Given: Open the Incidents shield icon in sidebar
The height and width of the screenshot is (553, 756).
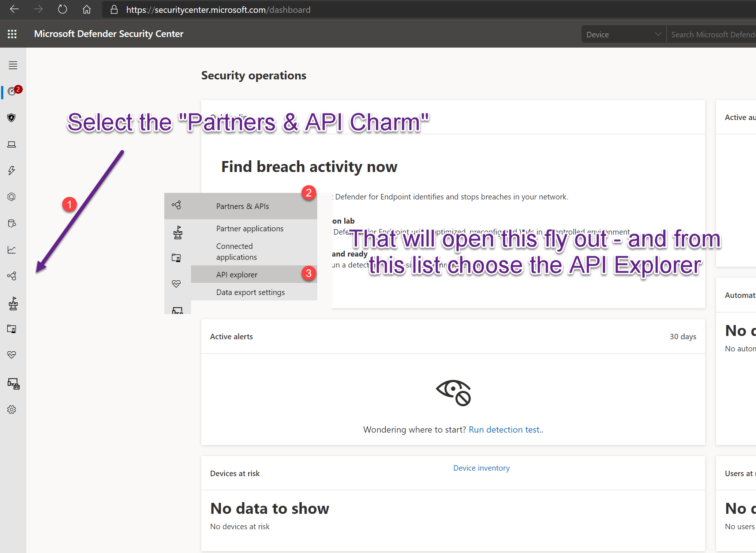Looking at the screenshot, I should (x=12, y=117).
